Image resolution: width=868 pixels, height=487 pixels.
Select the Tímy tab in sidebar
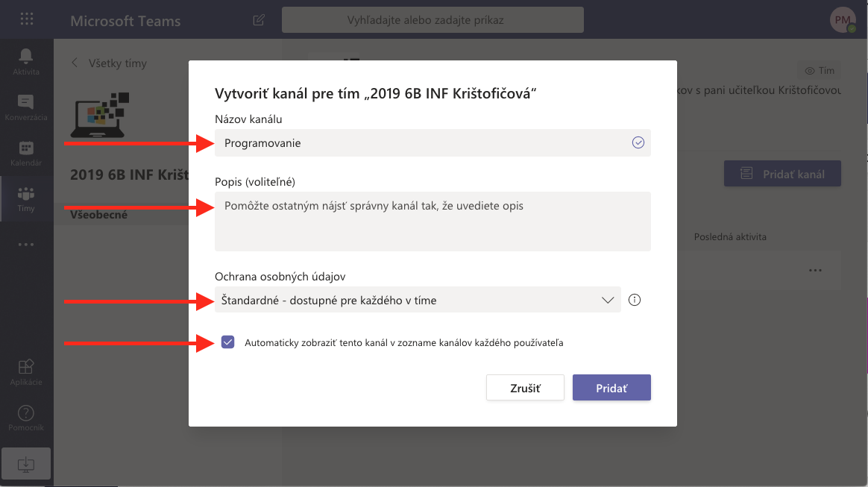click(26, 198)
